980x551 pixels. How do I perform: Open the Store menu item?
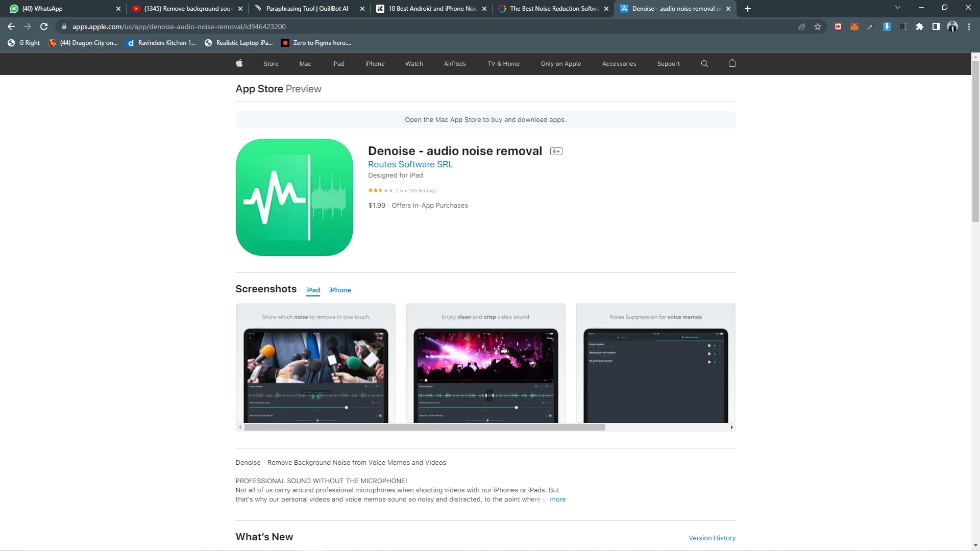271,64
